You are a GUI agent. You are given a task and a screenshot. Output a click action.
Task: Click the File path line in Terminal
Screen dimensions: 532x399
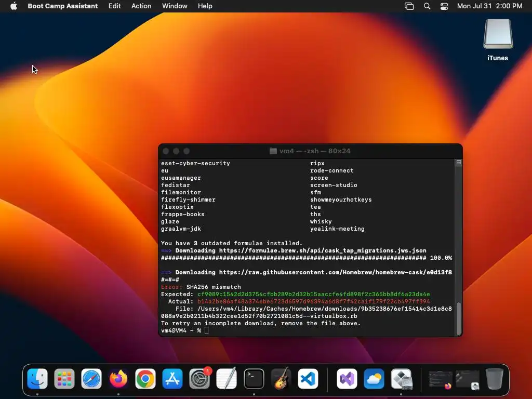tap(313, 309)
